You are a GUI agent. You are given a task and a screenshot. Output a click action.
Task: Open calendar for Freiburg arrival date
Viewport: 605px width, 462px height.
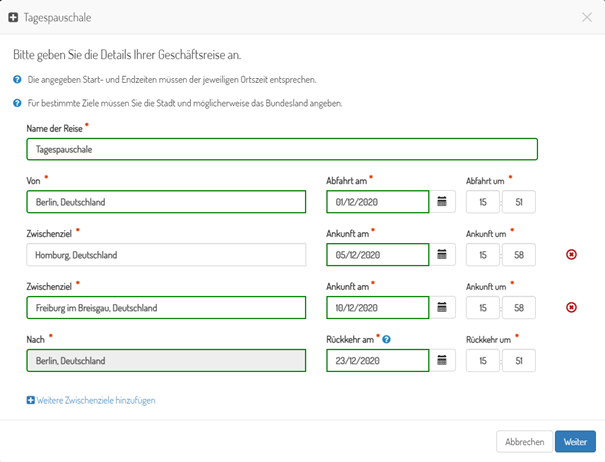click(x=442, y=307)
